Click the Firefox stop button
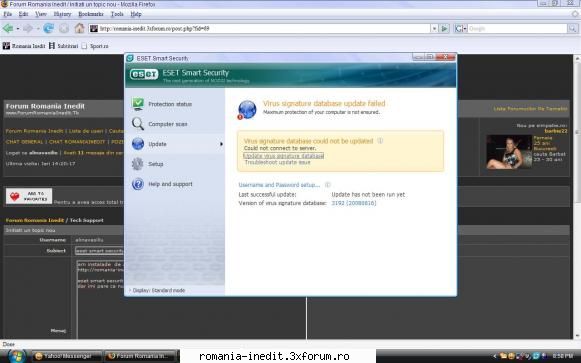Screen dimensions: 581x363 (64, 28)
